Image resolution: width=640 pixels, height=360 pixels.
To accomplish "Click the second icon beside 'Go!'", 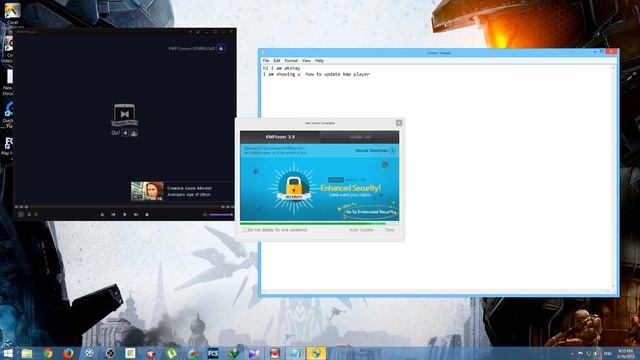I will [x=134, y=133].
